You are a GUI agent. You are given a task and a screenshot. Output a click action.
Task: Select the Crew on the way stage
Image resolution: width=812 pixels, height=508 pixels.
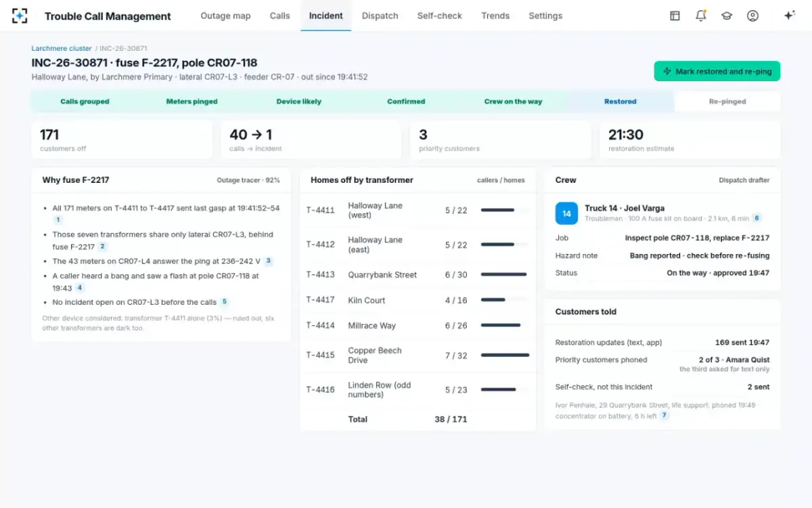tap(514, 102)
